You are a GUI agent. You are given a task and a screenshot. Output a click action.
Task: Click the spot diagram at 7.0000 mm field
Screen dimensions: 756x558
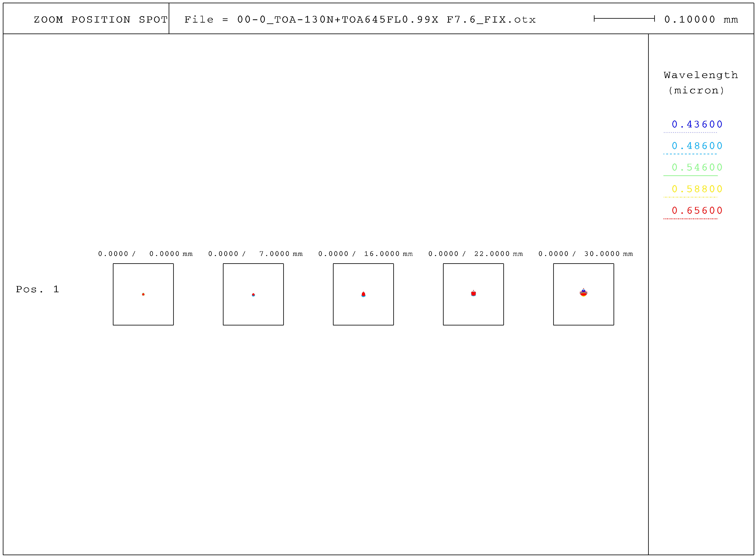(x=253, y=295)
